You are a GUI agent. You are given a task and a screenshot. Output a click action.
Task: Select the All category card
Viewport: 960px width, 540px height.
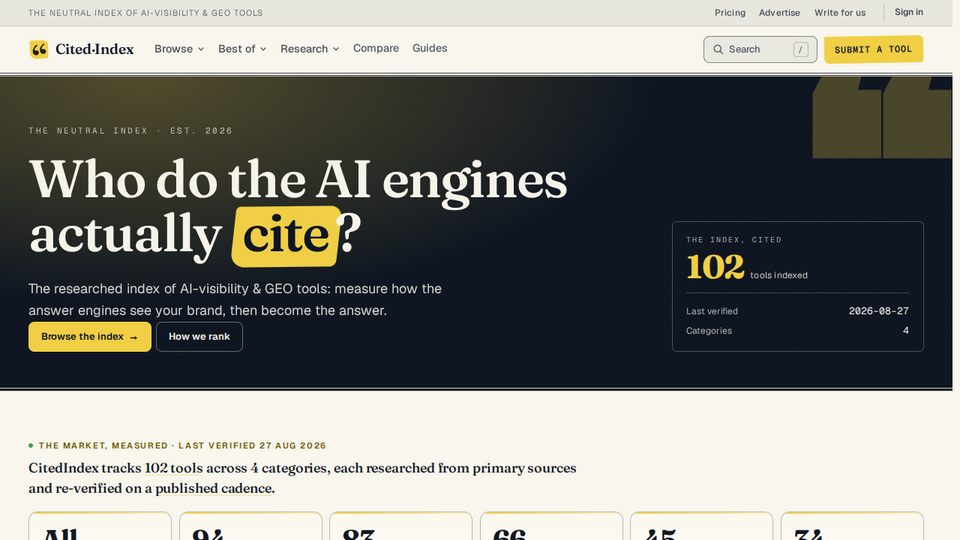tap(100, 527)
